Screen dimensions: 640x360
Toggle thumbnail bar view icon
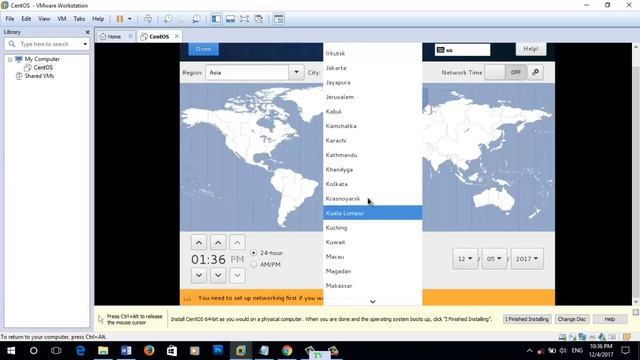coord(230,19)
